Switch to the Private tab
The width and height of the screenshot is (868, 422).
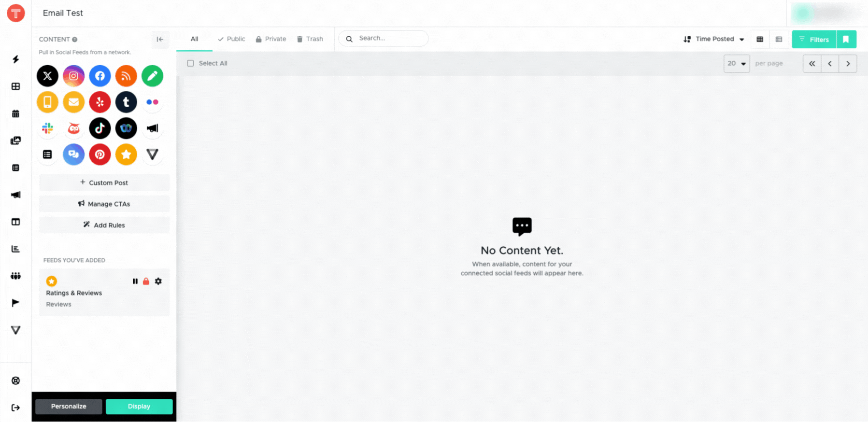(x=270, y=39)
